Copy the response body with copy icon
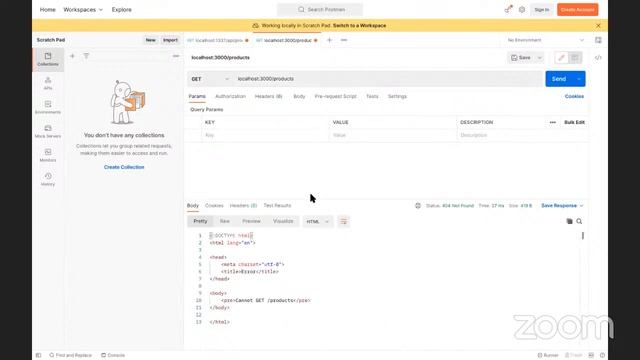Screen dimensions: 640x360 (x=569, y=221)
